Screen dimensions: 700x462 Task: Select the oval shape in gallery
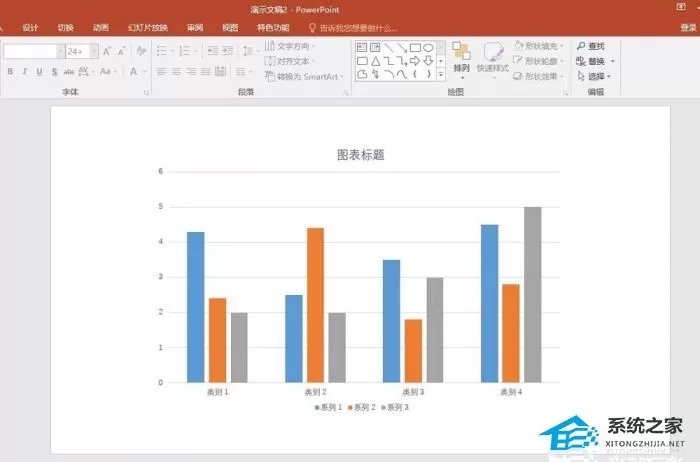(x=428, y=48)
